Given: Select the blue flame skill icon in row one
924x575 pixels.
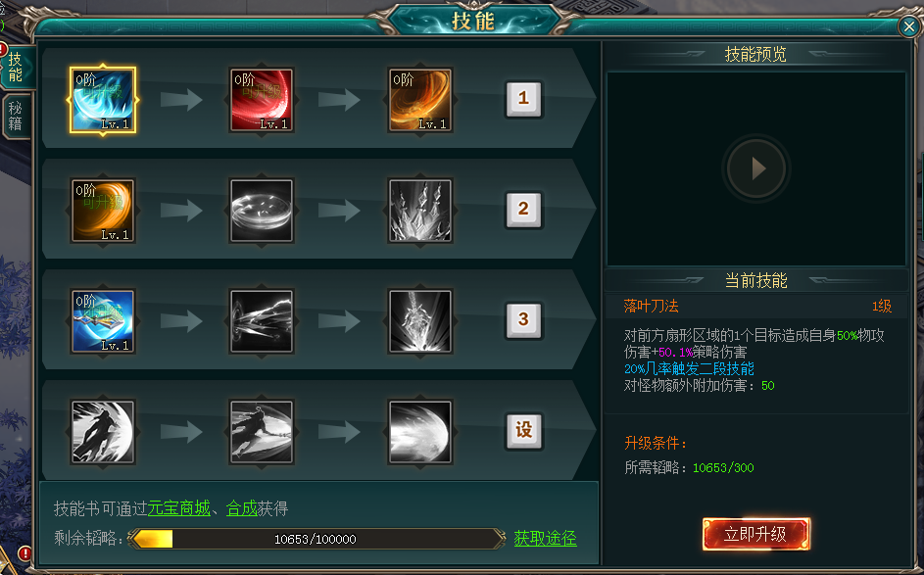Looking at the screenshot, I should pos(103,100).
